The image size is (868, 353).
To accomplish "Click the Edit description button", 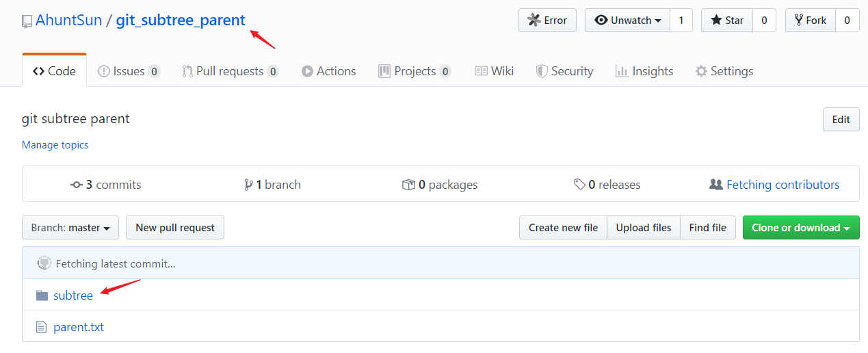I will [x=841, y=119].
